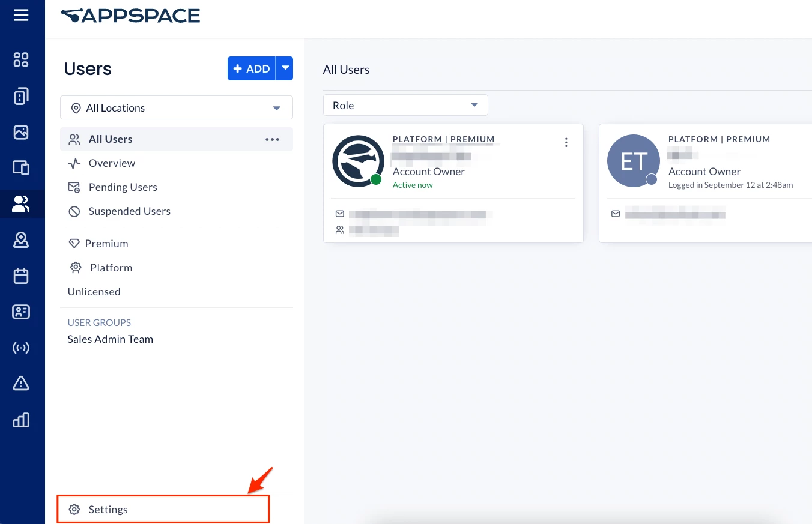Show Unlicensed users
812x524 pixels.
click(94, 292)
